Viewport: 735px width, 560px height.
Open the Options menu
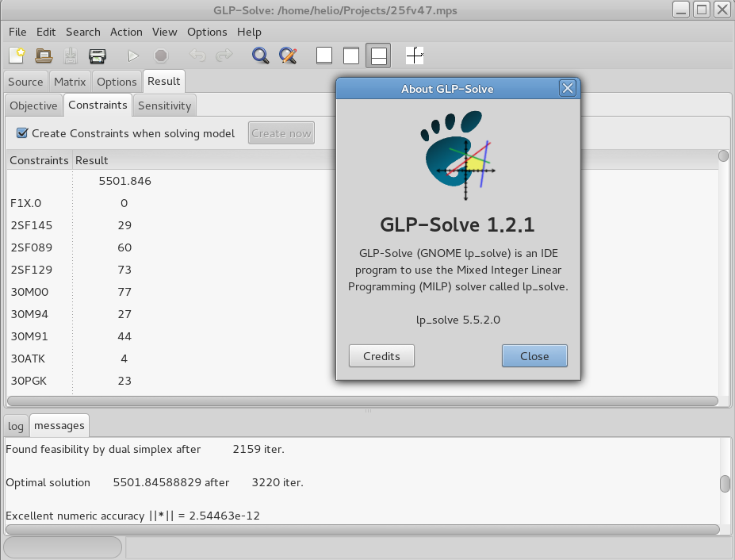207,32
